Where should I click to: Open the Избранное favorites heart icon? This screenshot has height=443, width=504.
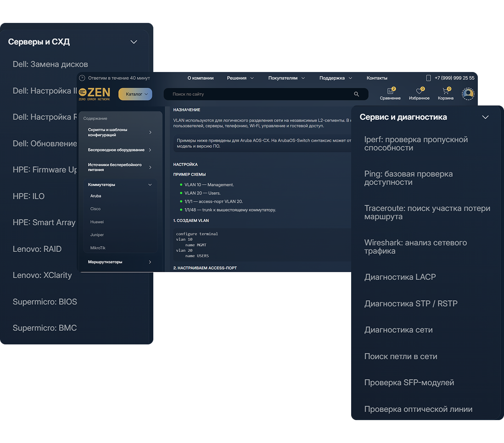419,91
